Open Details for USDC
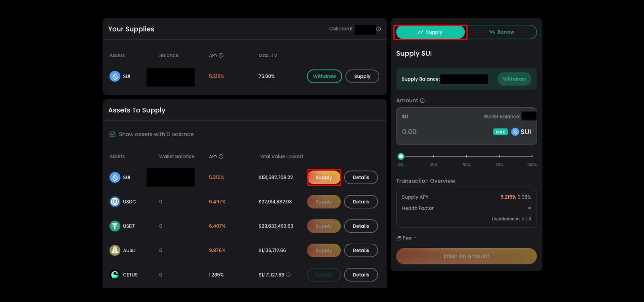Image resolution: width=644 pixels, height=302 pixels. click(x=361, y=202)
